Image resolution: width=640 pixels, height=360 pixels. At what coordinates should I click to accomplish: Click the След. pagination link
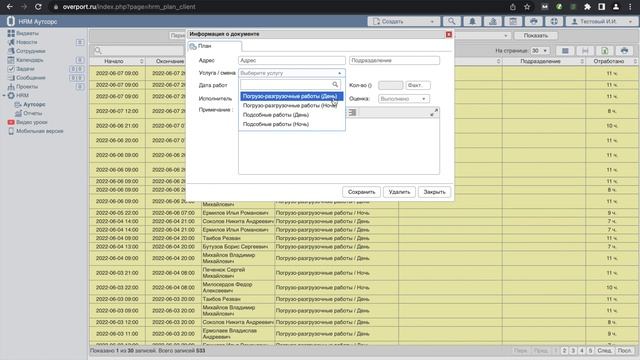coord(604,351)
